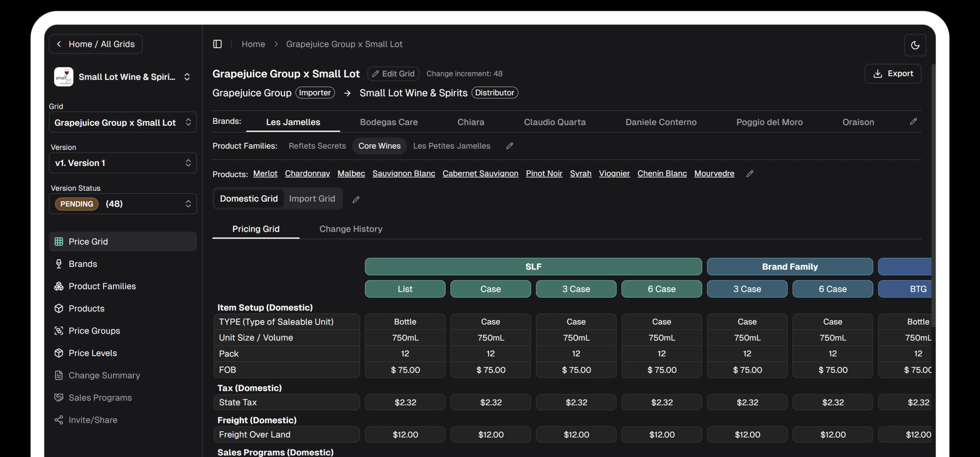This screenshot has height=457, width=980.
Task: Select Price Levels in the sidebar
Action: point(93,353)
